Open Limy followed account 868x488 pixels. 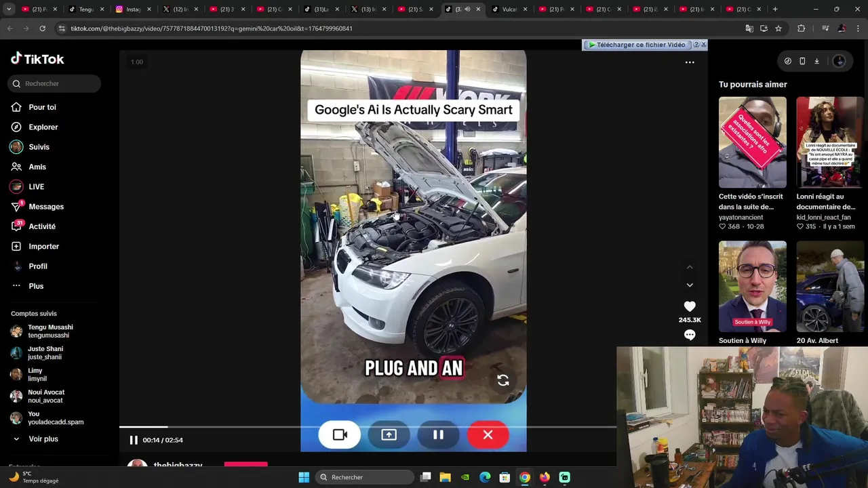click(x=37, y=374)
